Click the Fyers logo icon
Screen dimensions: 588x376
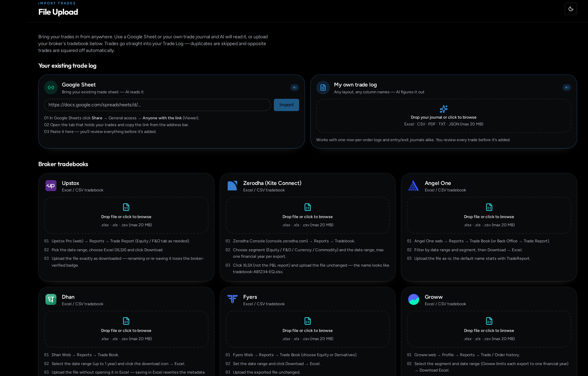click(232, 299)
